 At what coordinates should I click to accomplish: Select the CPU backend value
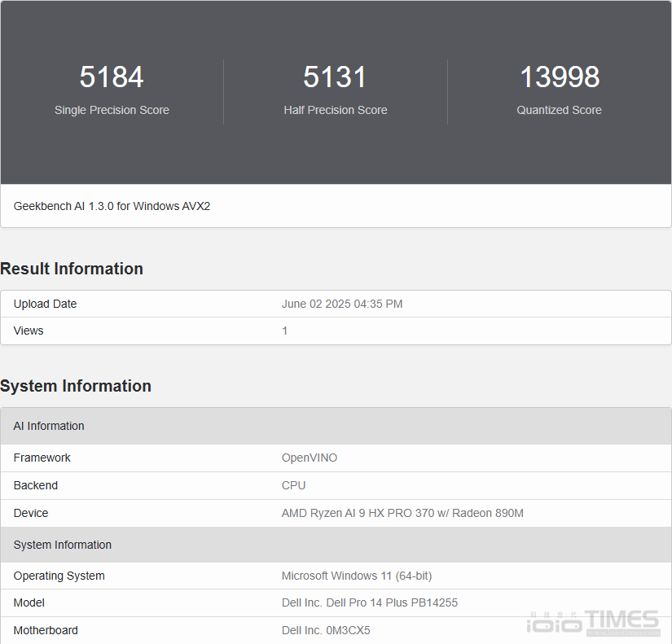click(x=293, y=485)
